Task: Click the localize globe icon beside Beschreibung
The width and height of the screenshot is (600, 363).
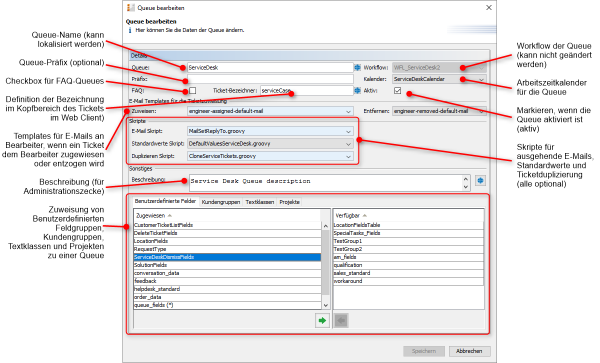Action: [x=481, y=181]
